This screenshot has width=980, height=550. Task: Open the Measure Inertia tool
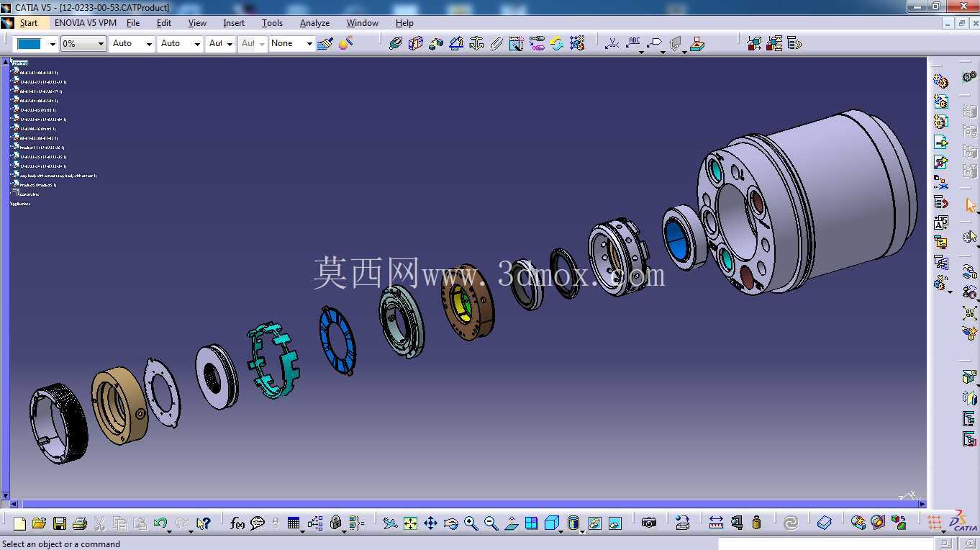coord(756,523)
